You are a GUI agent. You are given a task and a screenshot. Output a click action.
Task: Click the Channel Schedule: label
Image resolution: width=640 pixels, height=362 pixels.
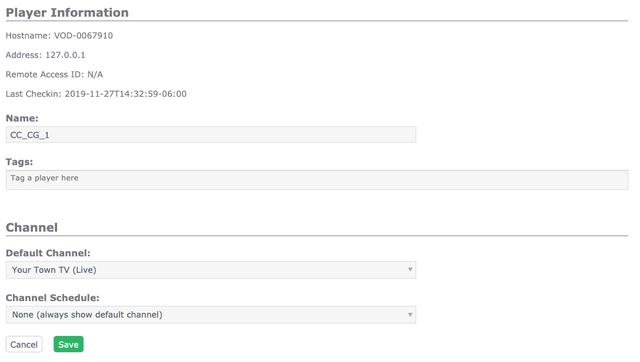(53, 298)
